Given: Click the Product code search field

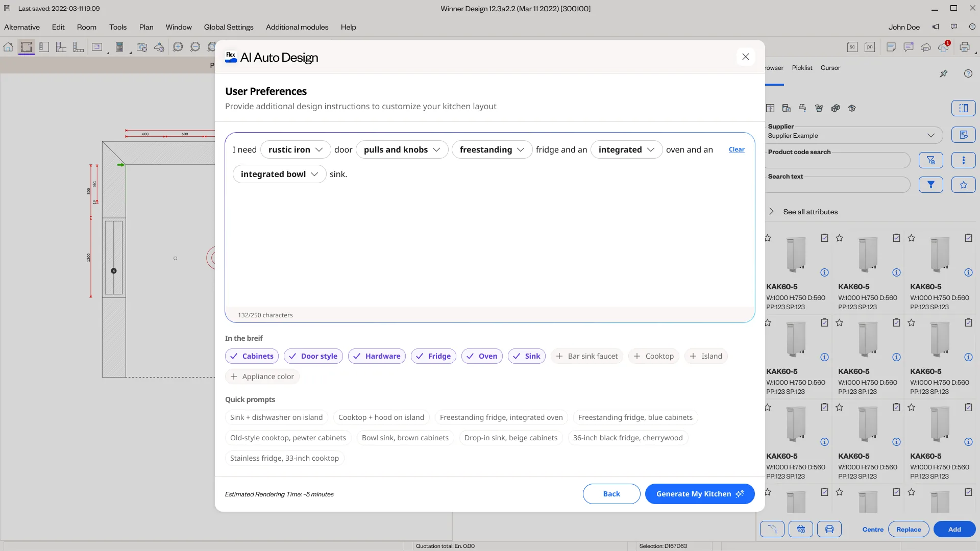Looking at the screenshot, I should tap(838, 160).
